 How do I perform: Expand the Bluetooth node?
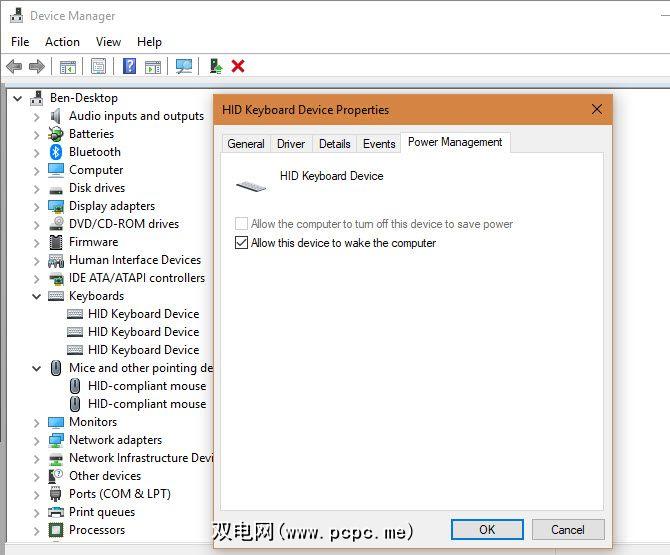[x=37, y=153]
